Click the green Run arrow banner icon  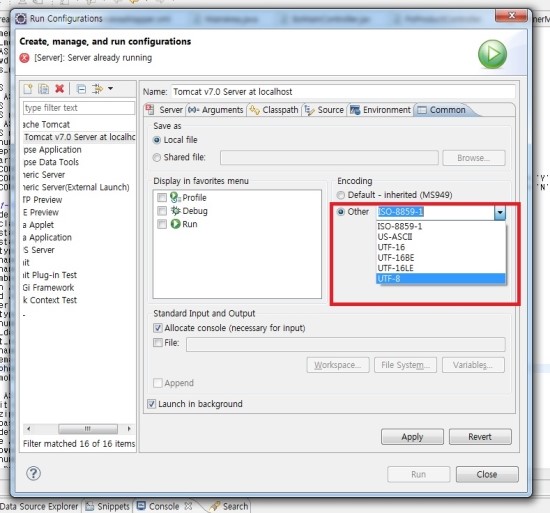[492, 54]
